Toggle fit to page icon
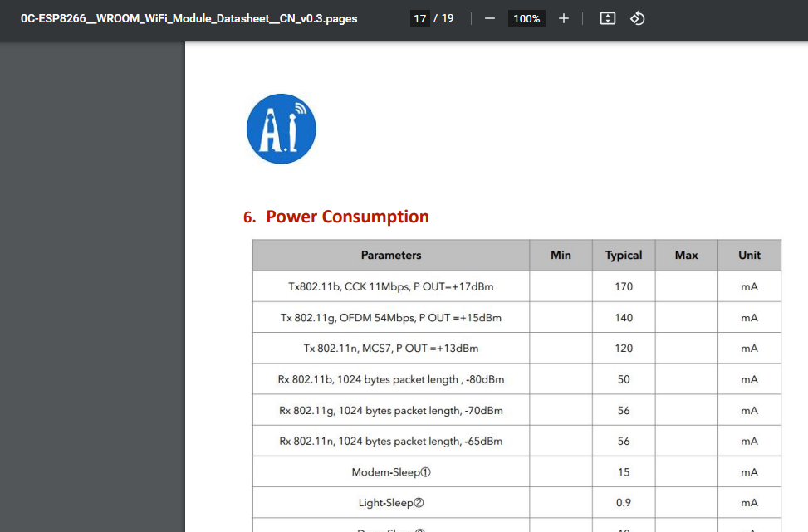Image resolution: width=808 pixels, height=532 pixels. [608, 18]
